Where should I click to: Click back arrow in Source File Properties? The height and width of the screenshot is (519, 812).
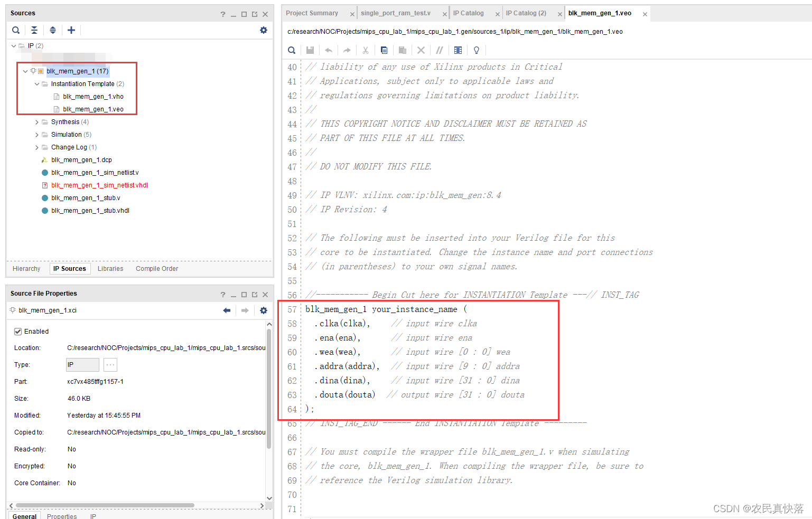click(x=227, y=310)
